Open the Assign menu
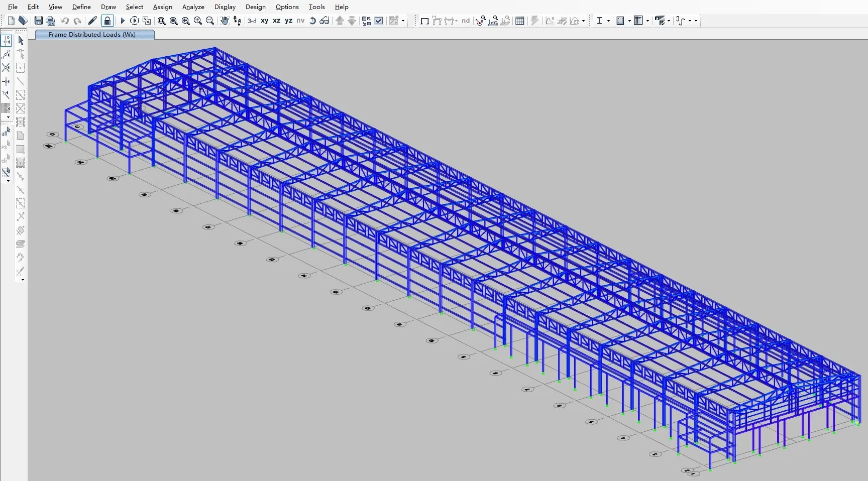868x481 pixels. [x=162, y=7]
